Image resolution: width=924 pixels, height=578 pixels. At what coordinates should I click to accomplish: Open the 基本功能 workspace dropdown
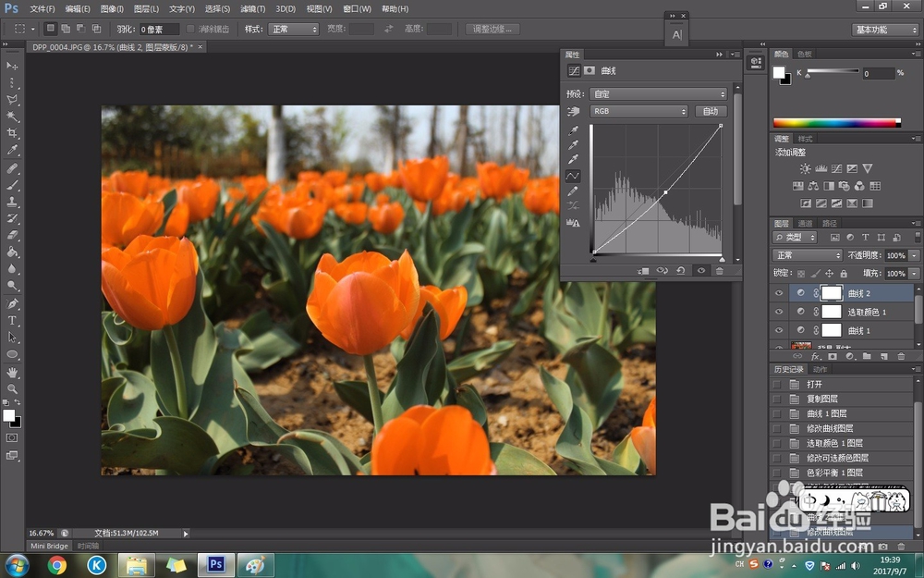coord(885,30)
